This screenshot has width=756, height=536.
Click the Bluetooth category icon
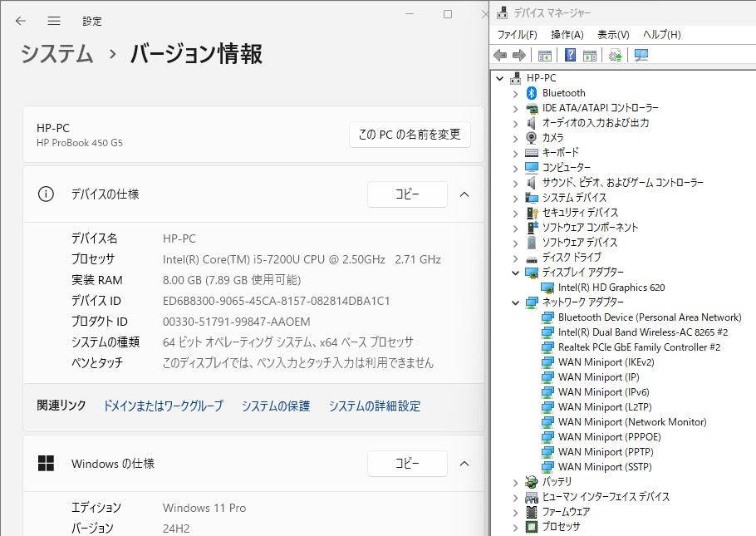tap(532, 92)
